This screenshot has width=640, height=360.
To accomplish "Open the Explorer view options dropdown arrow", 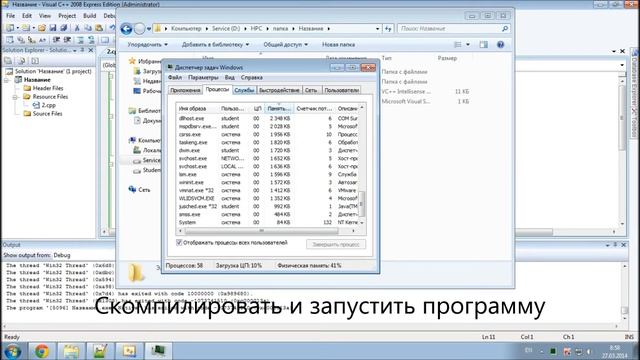I will coord(468,44).
